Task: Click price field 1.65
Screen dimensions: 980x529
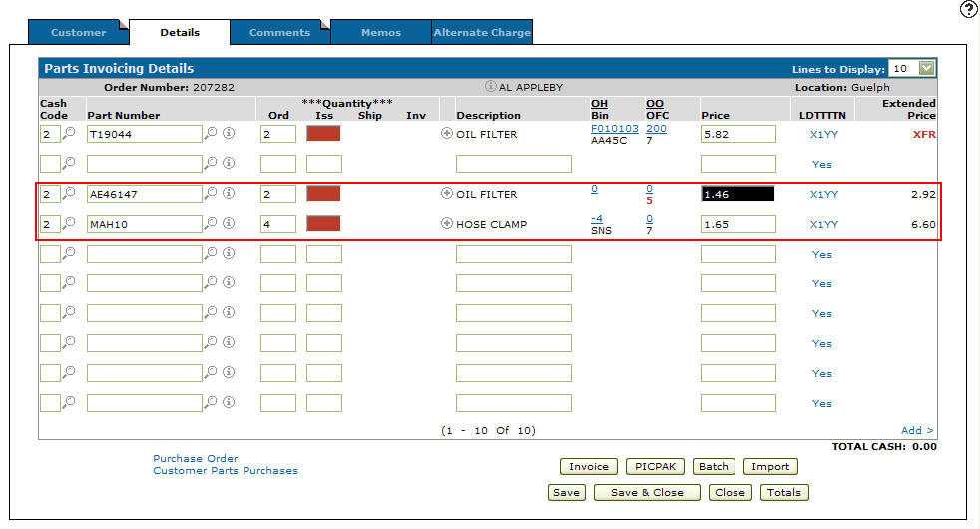Action: click(738, 224)
